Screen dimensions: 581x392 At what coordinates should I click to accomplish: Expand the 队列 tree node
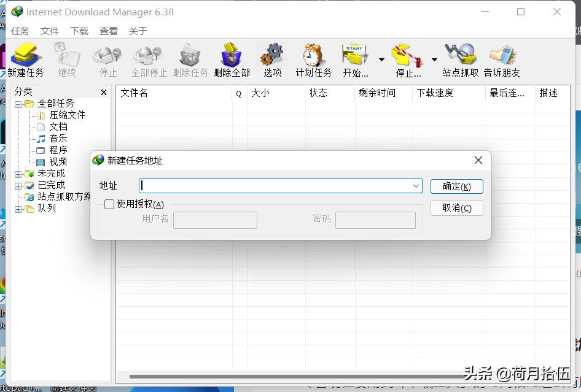(x=18, y=209)
